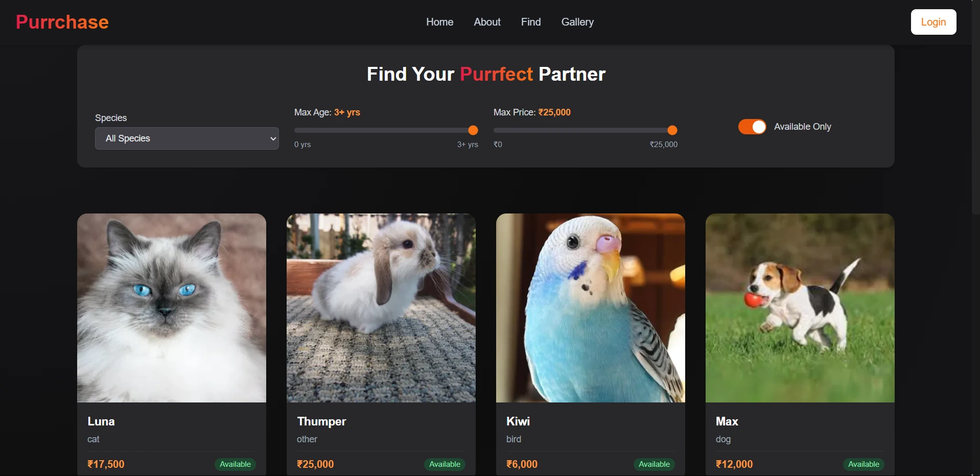The width and height of the screenshot is (980, 476).
Task: Click Kiwi's price of ₹6,000
Action: [522, 464]
